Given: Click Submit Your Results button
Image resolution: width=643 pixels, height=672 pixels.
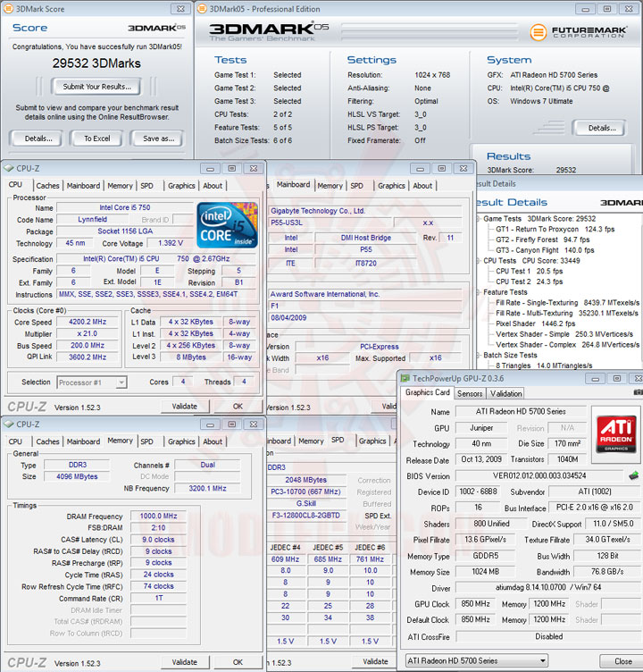Looking at the screenshot, I should [x=96, y=87].
